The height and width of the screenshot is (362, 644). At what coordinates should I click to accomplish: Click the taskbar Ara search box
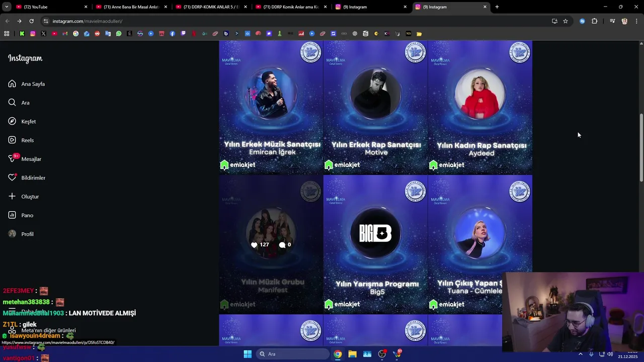tap(292, 354)
